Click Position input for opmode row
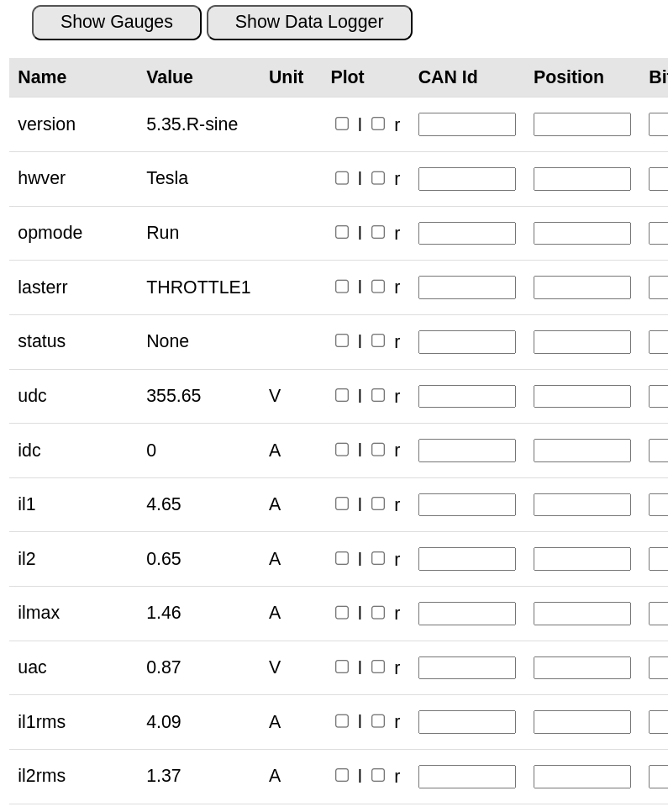This screenshot has width=668, height=812. coord(582,233)
